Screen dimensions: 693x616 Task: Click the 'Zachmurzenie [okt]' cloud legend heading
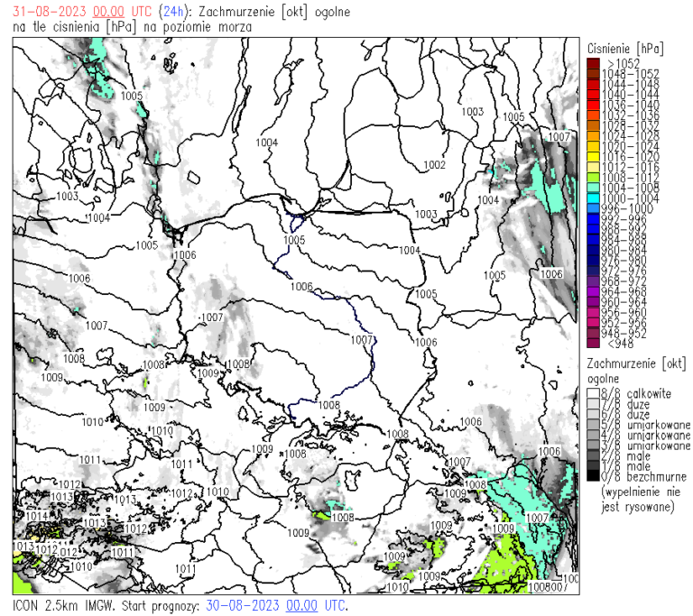(636, 363)
